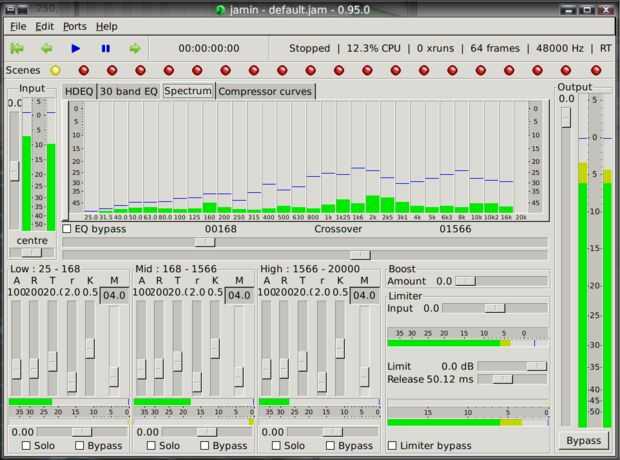The image size is (620, 460).
Task: Click the Limiter Input slider
Action: tap(495, 308)
